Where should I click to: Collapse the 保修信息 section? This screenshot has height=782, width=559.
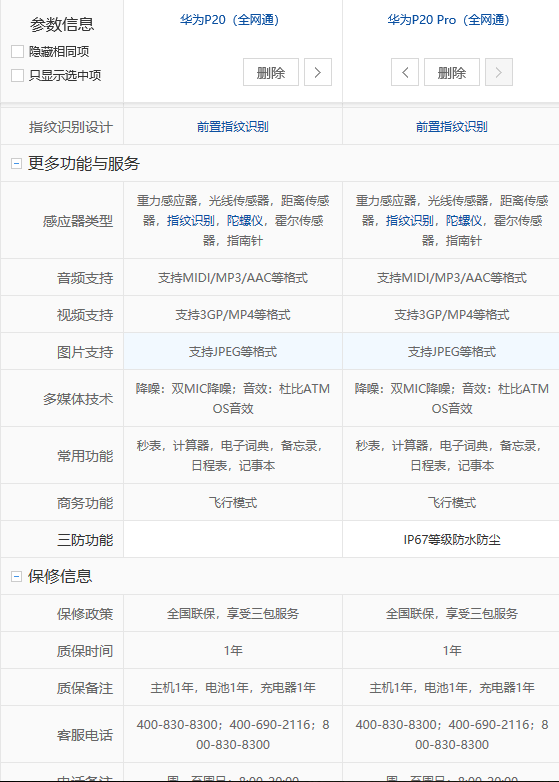pos(16,577)
